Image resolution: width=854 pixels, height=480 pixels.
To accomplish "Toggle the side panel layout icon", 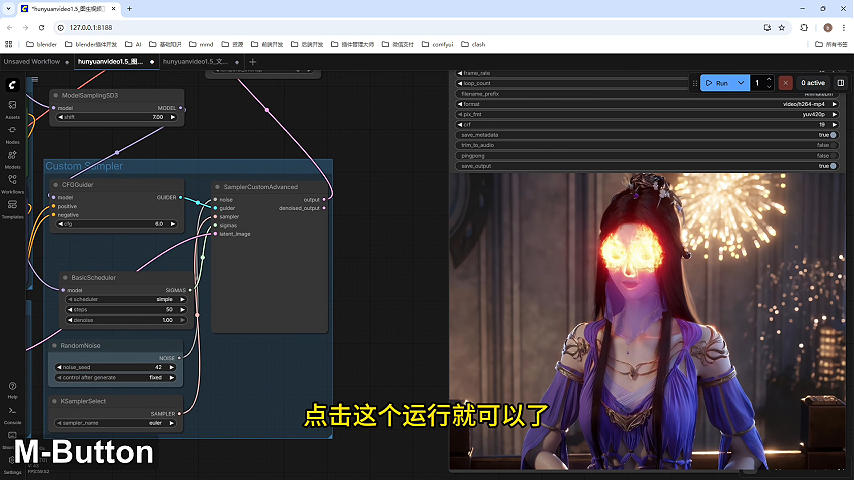I will 840,83.
